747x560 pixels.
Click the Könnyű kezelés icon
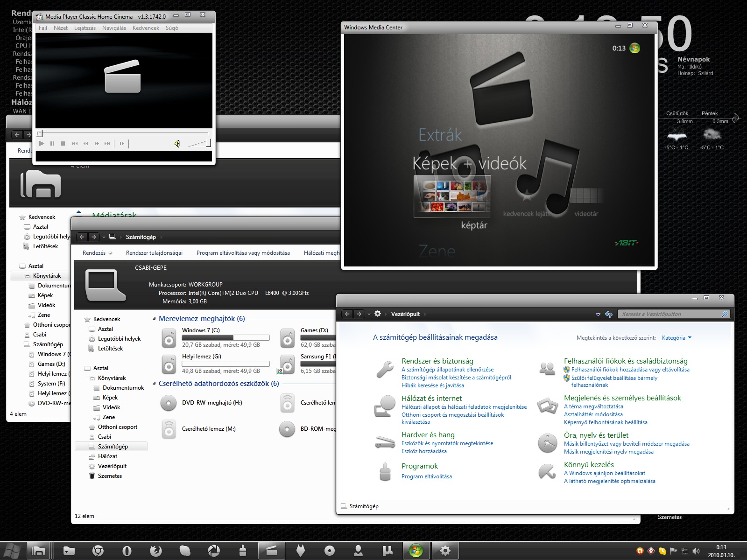[x=547, y=471]
